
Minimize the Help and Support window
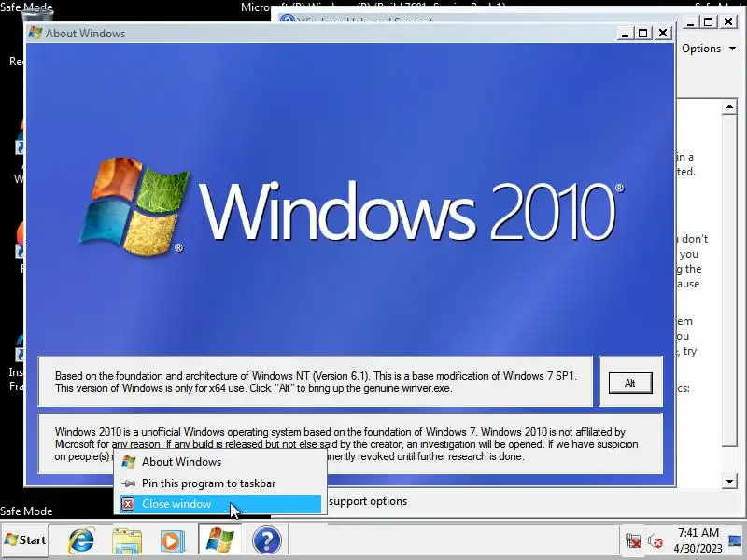(x=691, y=21)
